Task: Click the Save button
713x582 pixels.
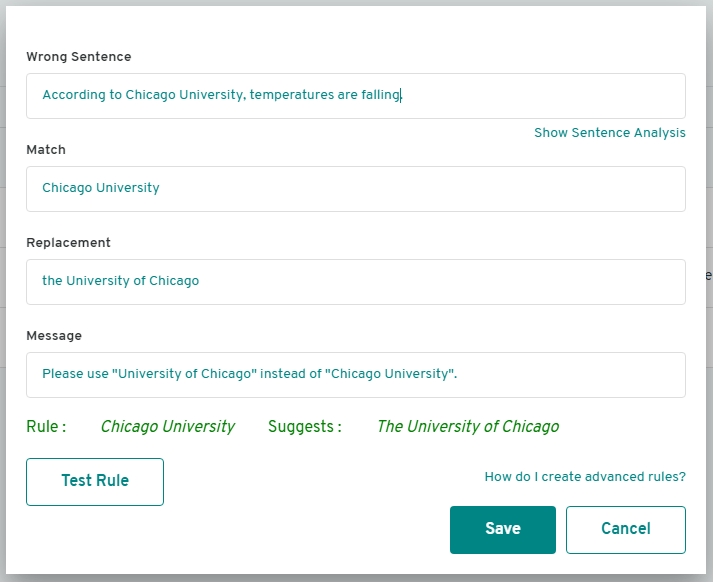Action: tap(502, 530)
